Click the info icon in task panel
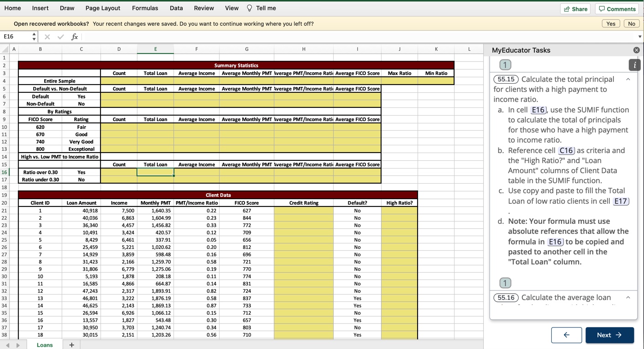 (x=634, y=65)
